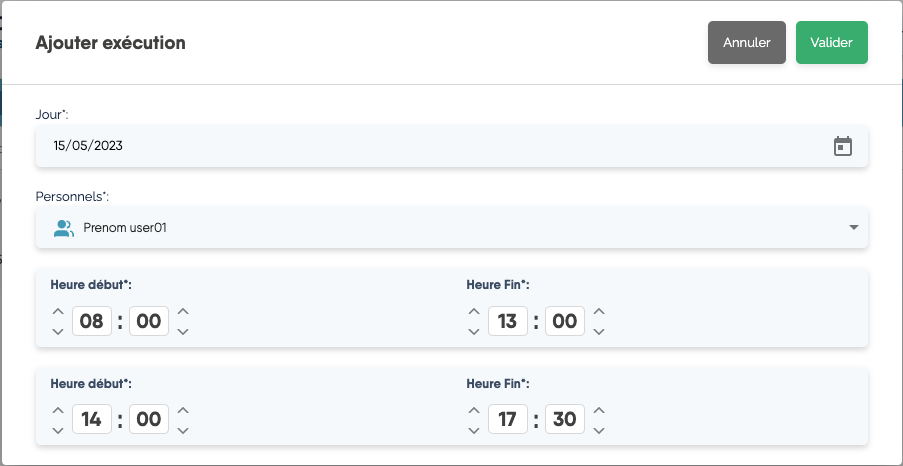
Task: Increase second start hour from 14
Action: tap(58, 410)
